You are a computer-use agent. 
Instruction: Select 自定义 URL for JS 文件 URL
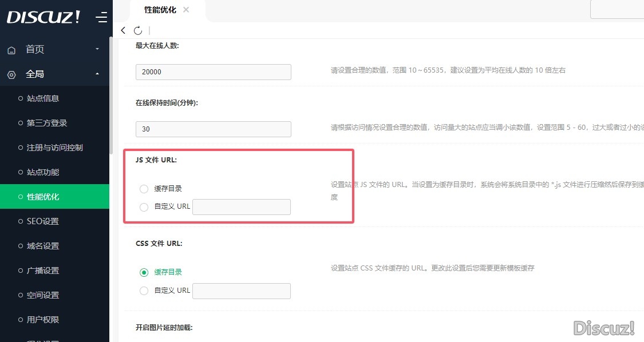144,207
